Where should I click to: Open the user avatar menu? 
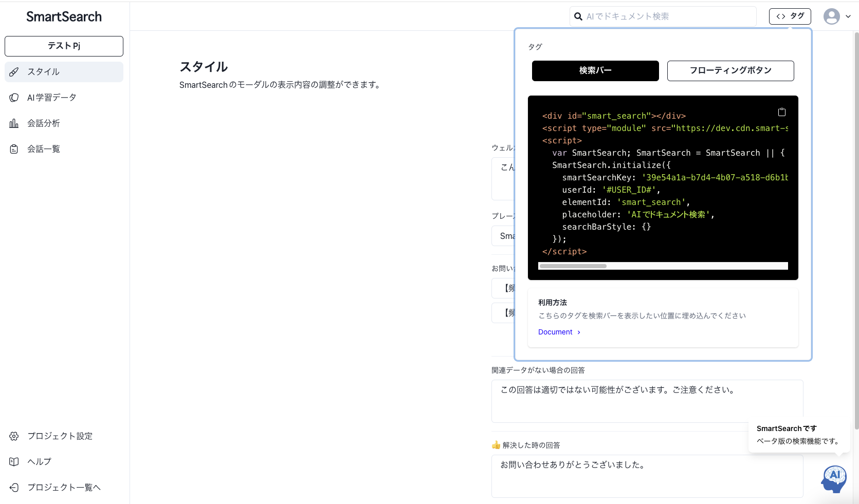tap(832, 16)
